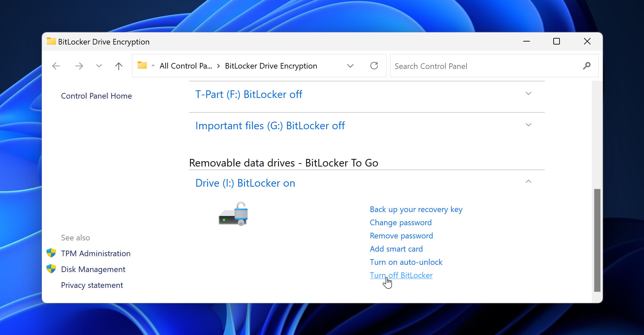Open address bar history dropdown
The image size is (644, 335).
coord(350,66)
